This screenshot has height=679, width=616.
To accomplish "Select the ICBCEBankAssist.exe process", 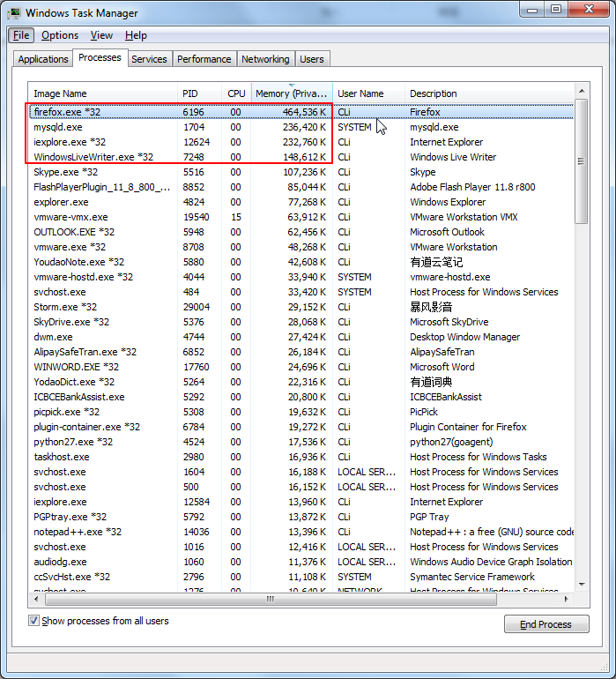I will [301, 397].
